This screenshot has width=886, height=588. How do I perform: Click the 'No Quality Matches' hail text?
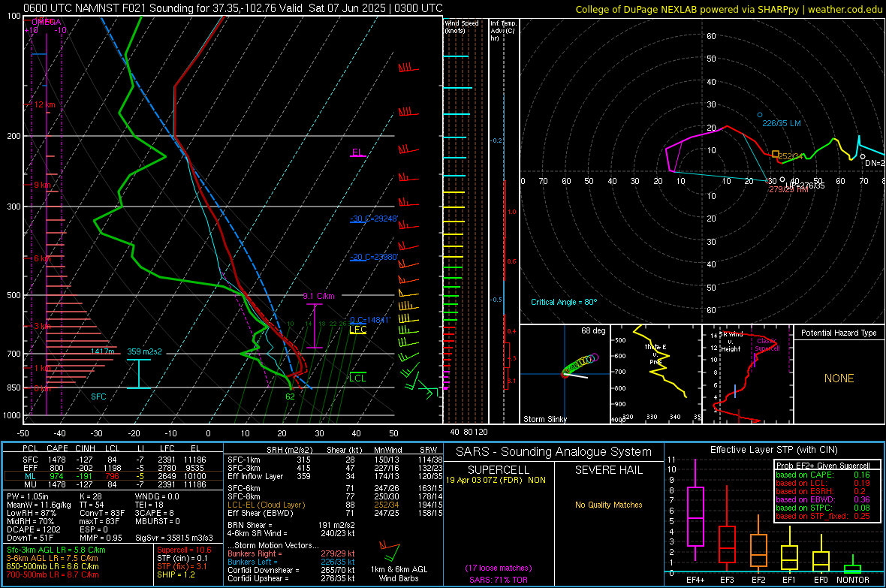pyautogui.click(x=608, y=505)
